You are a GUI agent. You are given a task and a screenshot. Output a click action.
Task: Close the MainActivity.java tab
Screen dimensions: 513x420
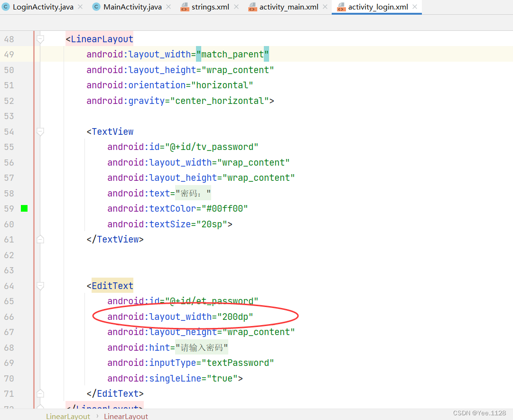tap(168, 7)
